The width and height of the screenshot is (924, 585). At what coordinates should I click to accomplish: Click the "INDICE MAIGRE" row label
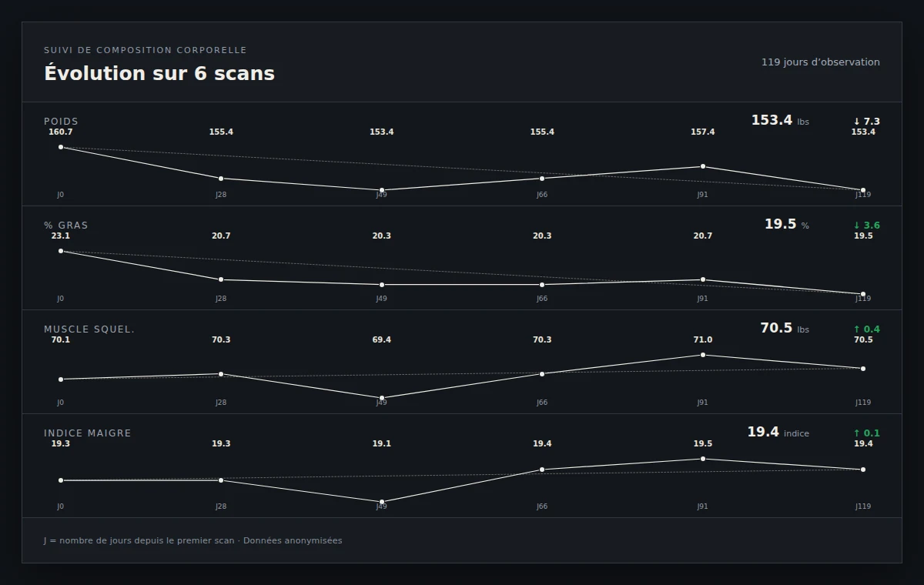pos(88,433)
